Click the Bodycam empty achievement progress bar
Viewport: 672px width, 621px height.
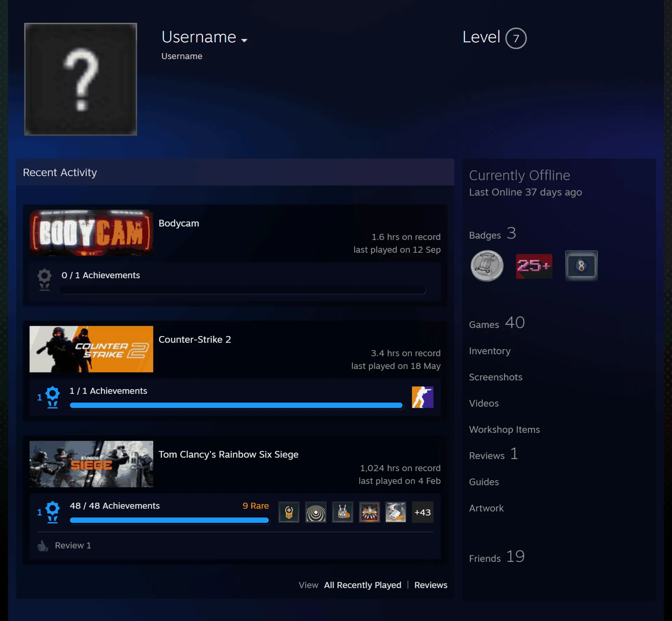pos(243,290)
